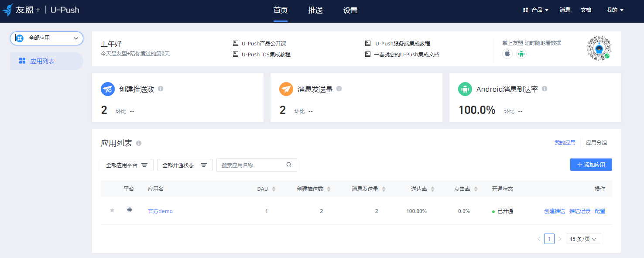The height and width of the screenshot is (258, 644).
Task: Click the Android download icon in the header
Action: [521, 54]
